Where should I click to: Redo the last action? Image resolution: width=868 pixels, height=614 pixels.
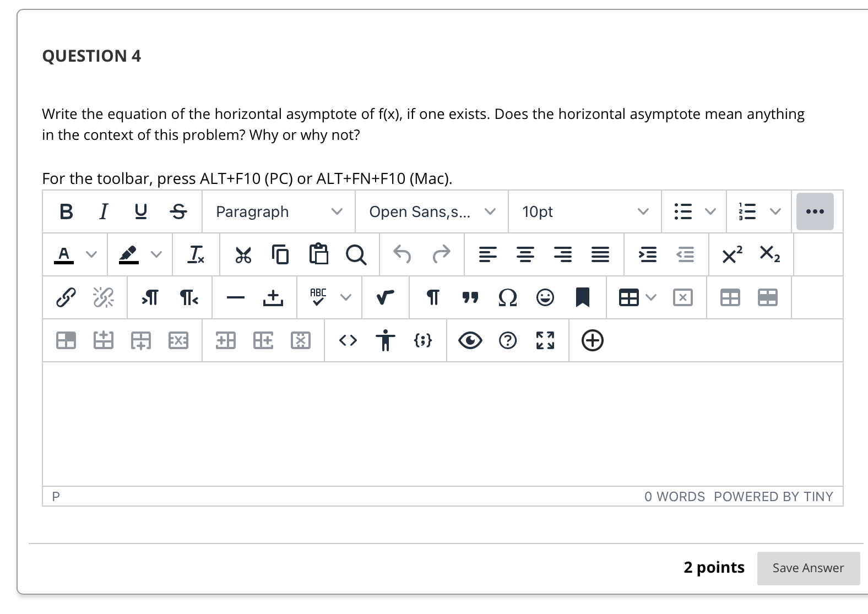441,254
